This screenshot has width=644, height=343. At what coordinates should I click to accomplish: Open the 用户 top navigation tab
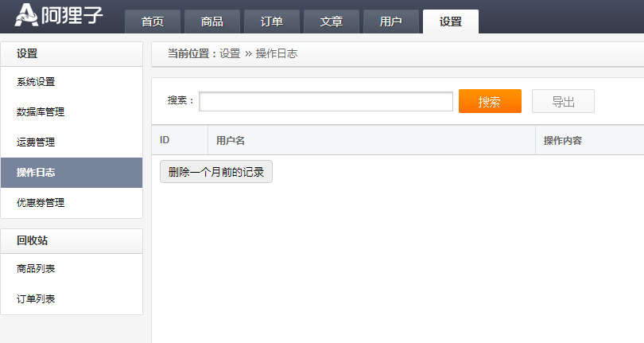tap(390, 22)
